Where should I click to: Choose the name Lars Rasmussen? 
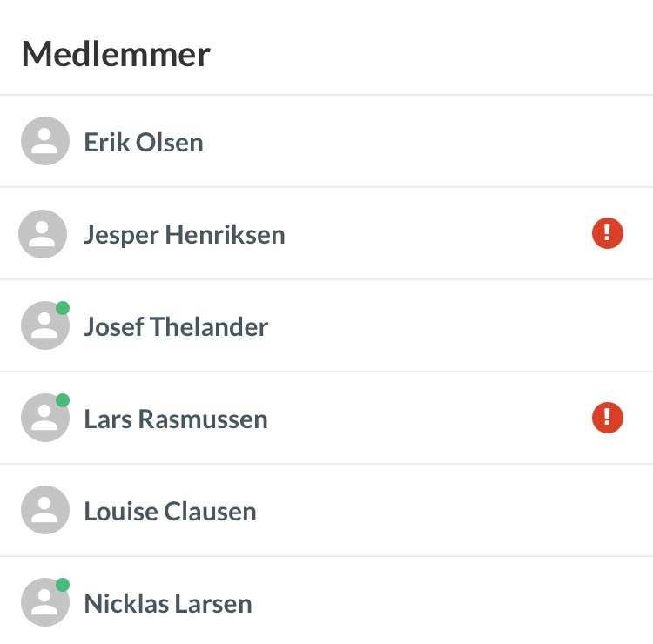[x=176, y=419]
